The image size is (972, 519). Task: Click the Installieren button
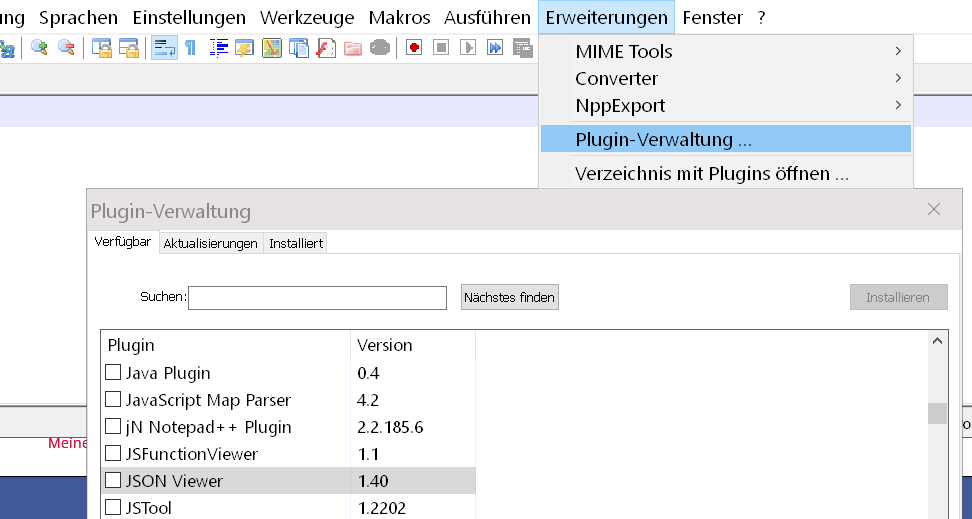(x=898, y=297)
